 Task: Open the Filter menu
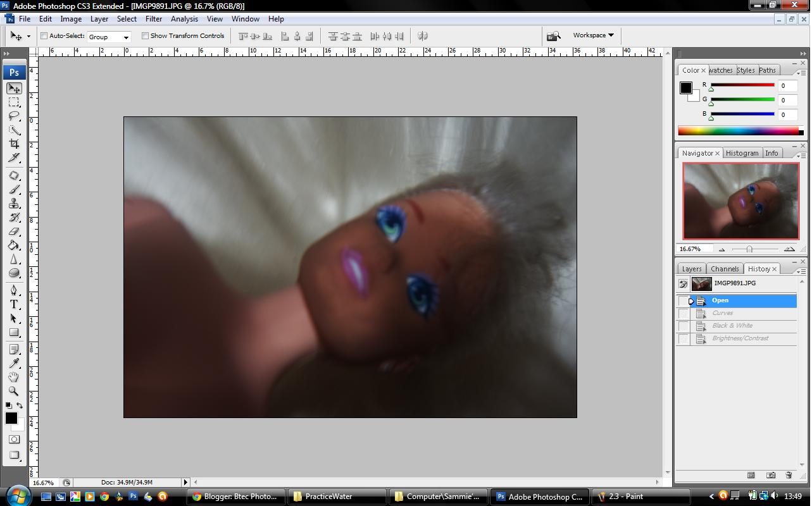click(154, 19)
